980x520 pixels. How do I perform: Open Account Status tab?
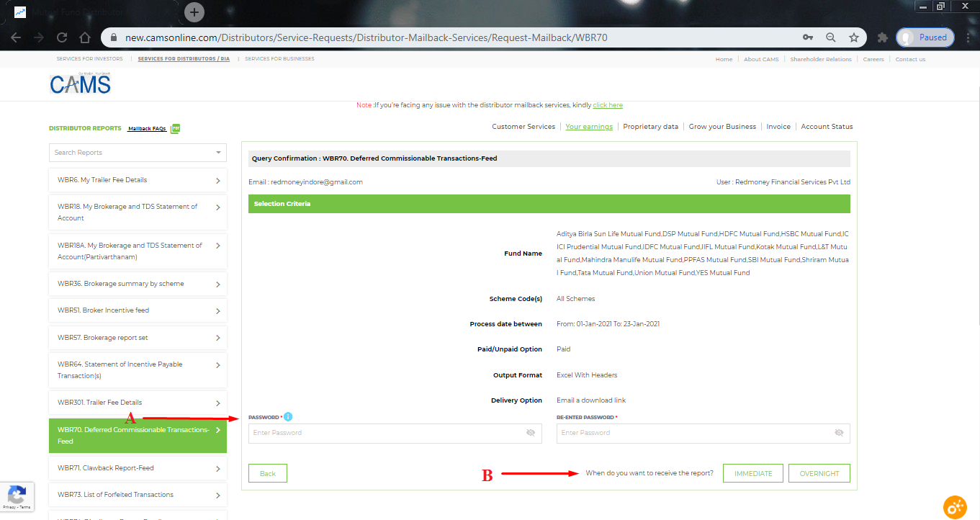point(827,127)
